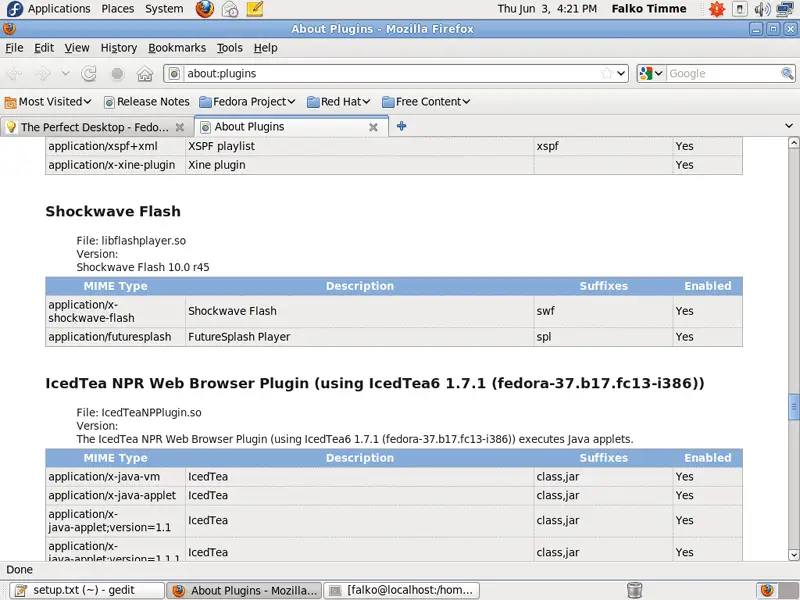Open the Trash icon in bottom panel

click(x=634, y=590)
